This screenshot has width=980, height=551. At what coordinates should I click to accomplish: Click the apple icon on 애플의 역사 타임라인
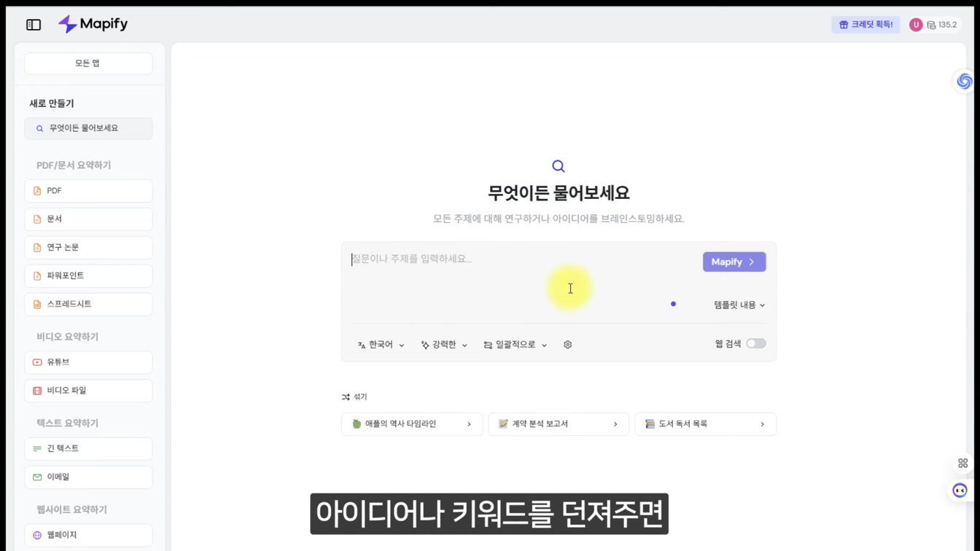click(357, 424)
